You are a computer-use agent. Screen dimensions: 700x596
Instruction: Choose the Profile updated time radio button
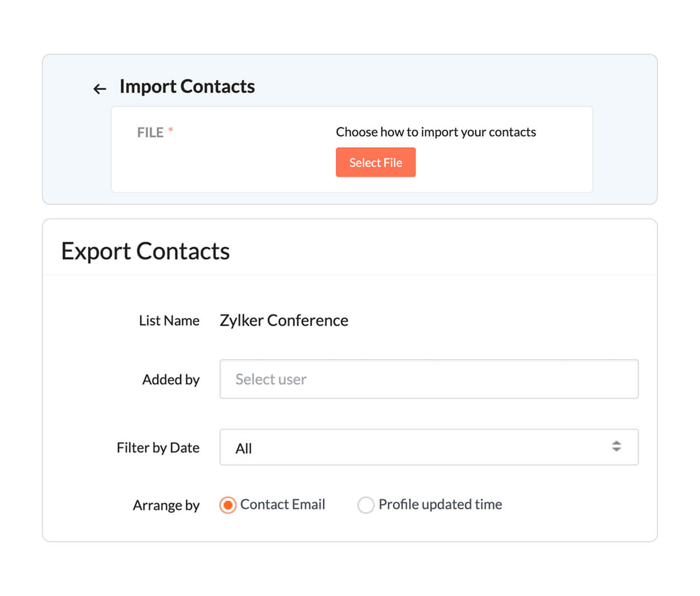click(x=365, y=505)
